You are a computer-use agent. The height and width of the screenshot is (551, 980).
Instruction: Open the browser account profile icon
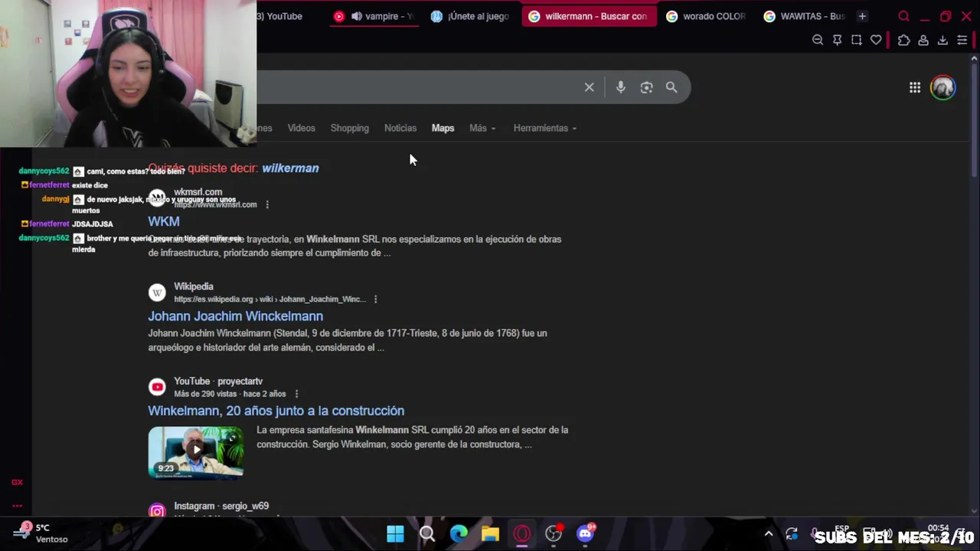click(x=923, y=40)
